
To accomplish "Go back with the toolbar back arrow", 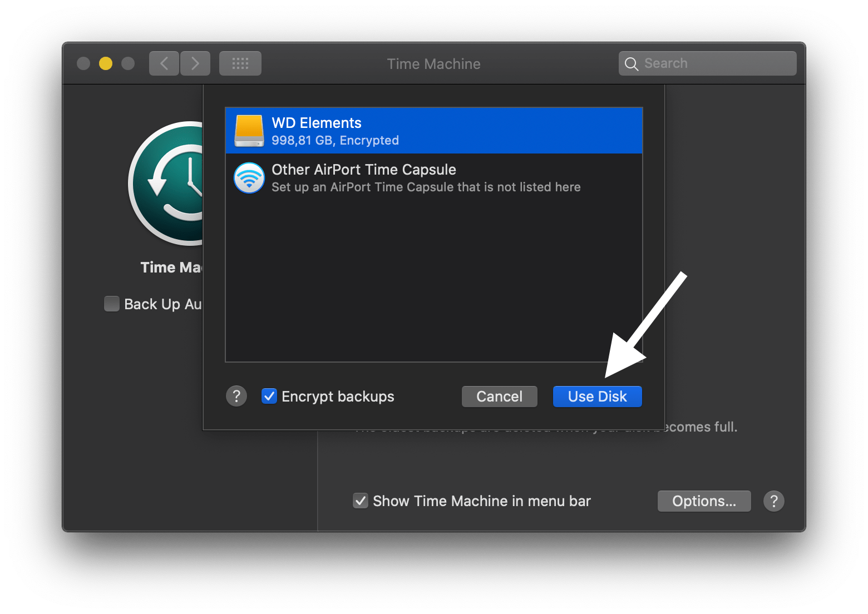I will pos(164,63).
